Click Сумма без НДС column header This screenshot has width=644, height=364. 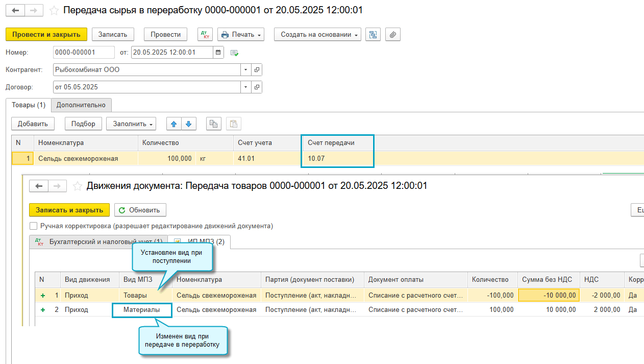pyautogui.click(x=549, y=280)
